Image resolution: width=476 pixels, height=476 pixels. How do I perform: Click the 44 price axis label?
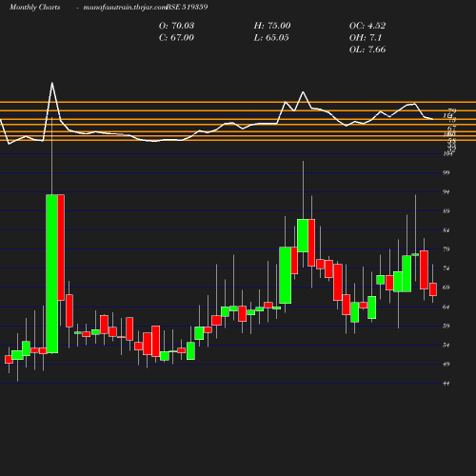pos(446,384)
